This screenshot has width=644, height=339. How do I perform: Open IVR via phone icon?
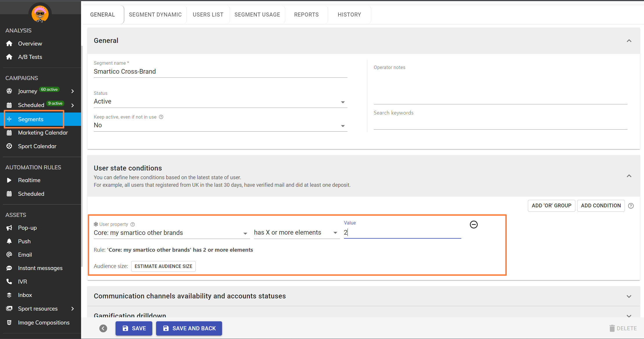tap(9, 282)
